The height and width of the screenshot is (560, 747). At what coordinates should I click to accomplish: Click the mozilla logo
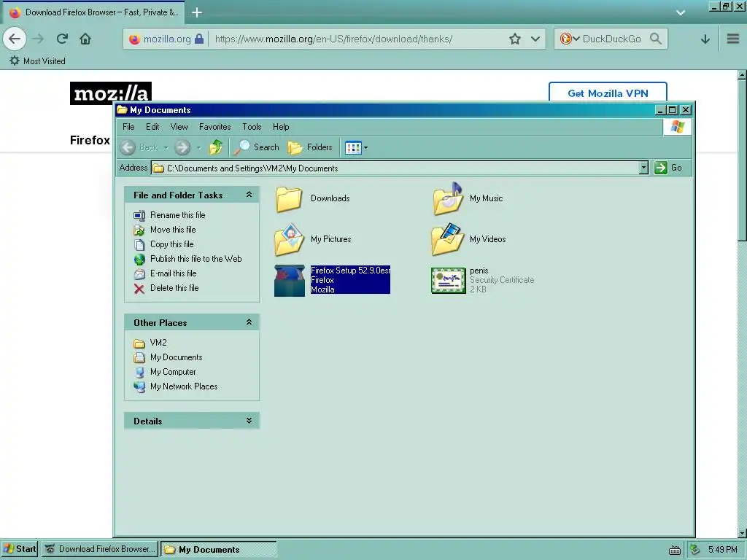[x=111, y=93]
